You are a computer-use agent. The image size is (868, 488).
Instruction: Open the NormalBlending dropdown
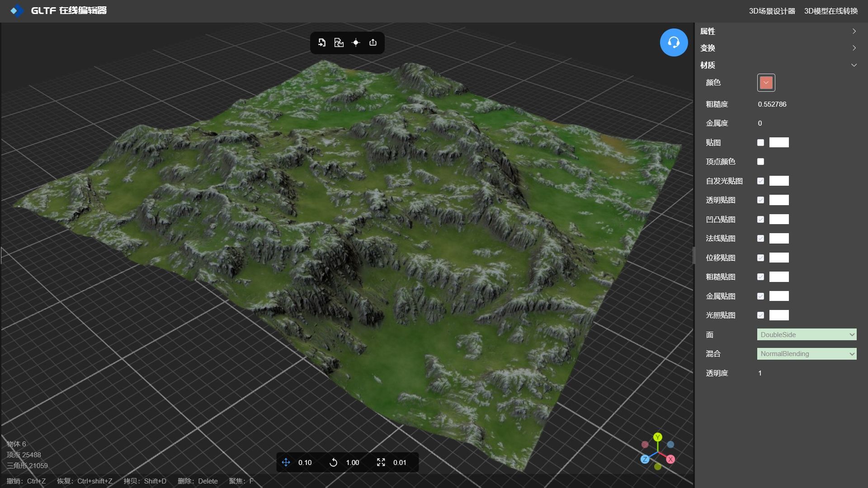click(x=807, y=354)
